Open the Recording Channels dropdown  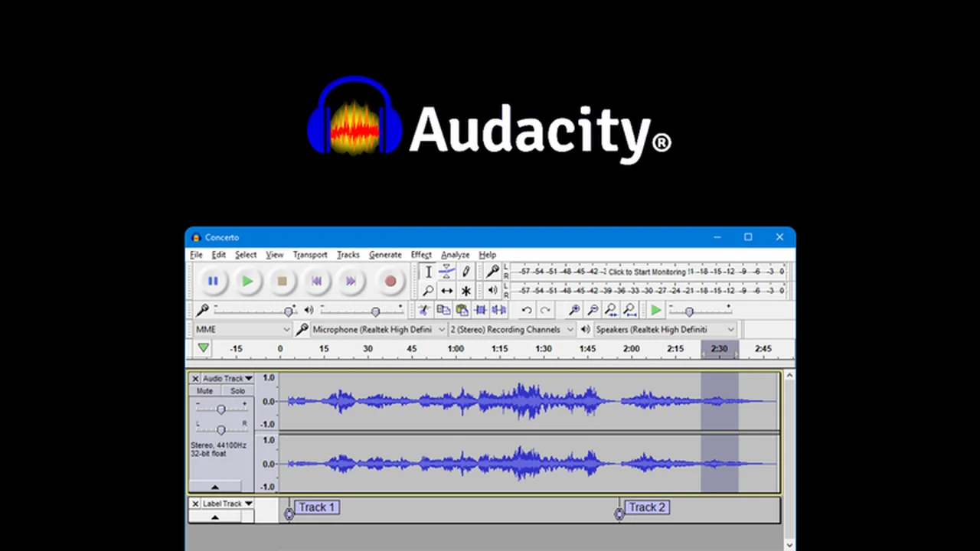click(511, 329)
